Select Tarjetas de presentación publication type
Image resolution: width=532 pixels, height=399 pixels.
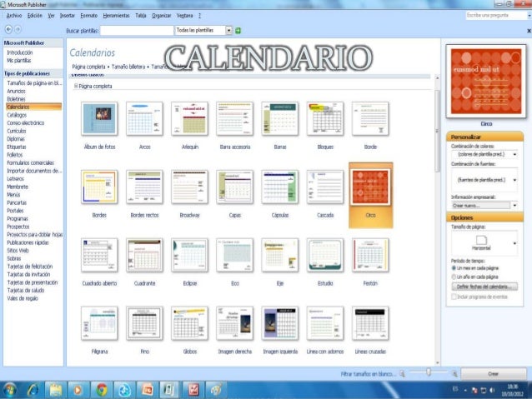pyautogui.click(x=33, y=282)
